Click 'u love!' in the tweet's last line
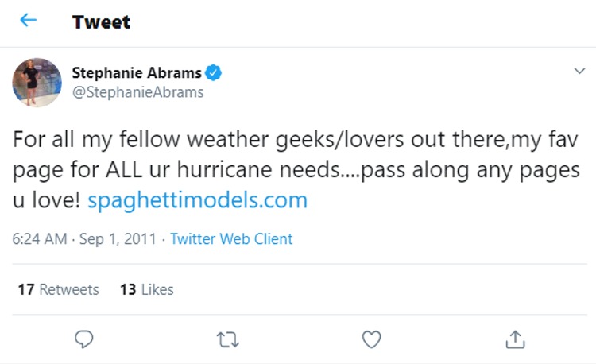Image resolution: width=596 pixels, height=364 pixels. click(46, 200)
